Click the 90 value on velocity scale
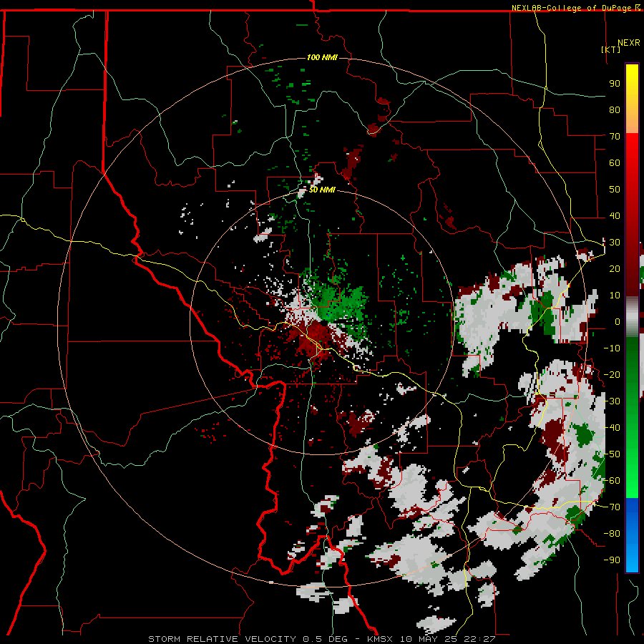644x644 pixels. pyautogui.click(x=615, y=84)
